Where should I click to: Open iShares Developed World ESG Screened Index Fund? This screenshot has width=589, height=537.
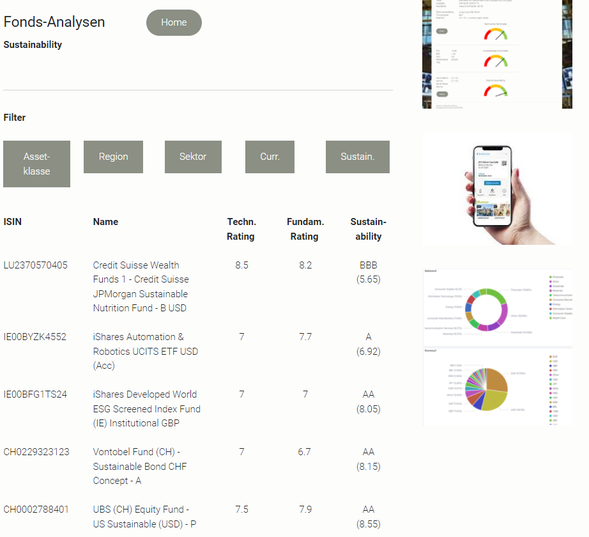pos(146,409)
